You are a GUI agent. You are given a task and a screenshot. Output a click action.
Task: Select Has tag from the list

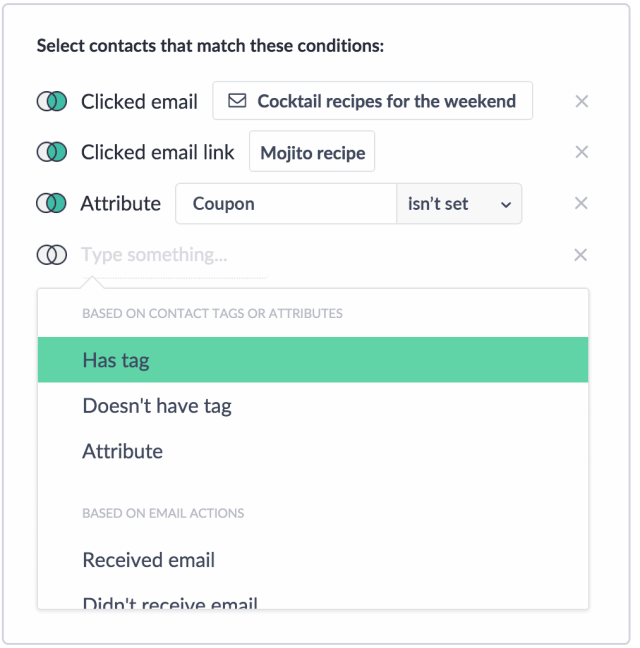click(313, 360)
